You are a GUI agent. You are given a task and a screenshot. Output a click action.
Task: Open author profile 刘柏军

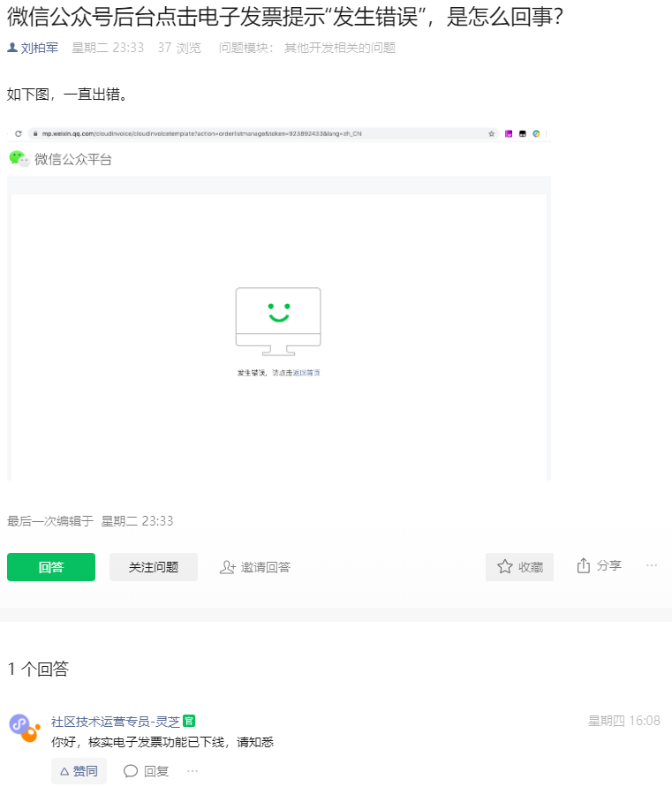(40, 48)
